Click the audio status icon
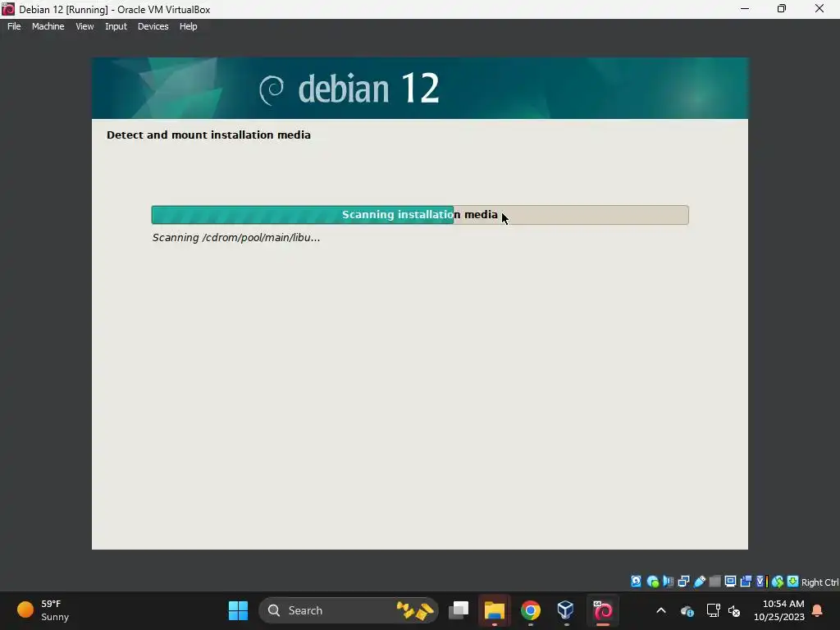The height and width of the screenshot is (630, 840). [x=668, y=582]
